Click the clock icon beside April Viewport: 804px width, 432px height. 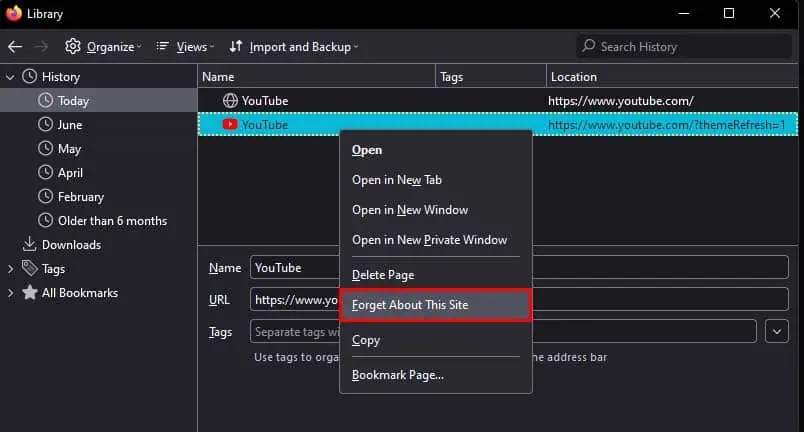click(x=46, y=172)
